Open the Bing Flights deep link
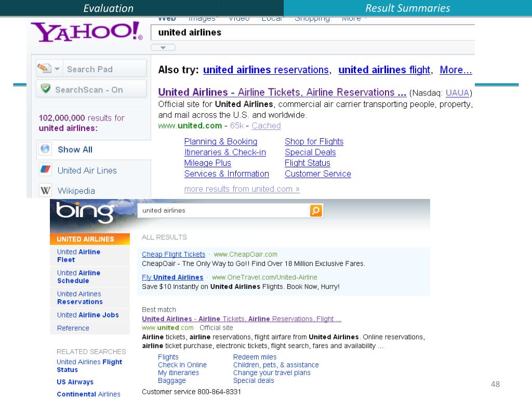 [168, 357]
